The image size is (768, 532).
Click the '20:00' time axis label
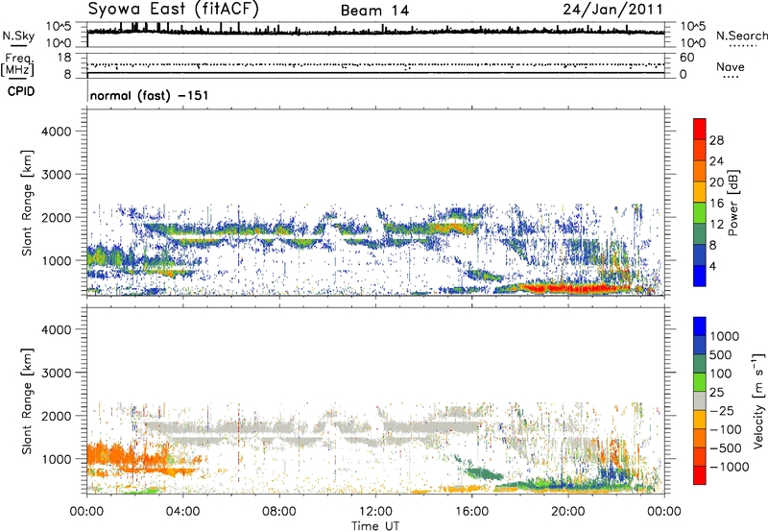[x=567, y=512]
